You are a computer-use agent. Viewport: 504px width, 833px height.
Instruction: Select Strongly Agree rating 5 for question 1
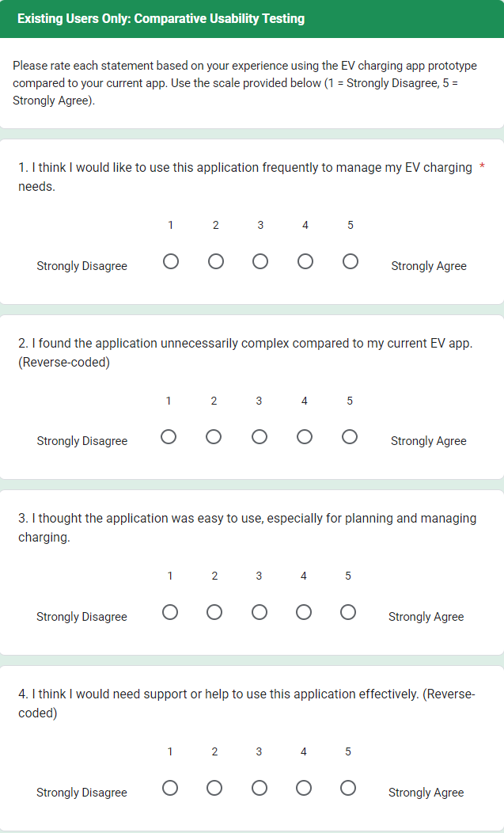point(350,261)
